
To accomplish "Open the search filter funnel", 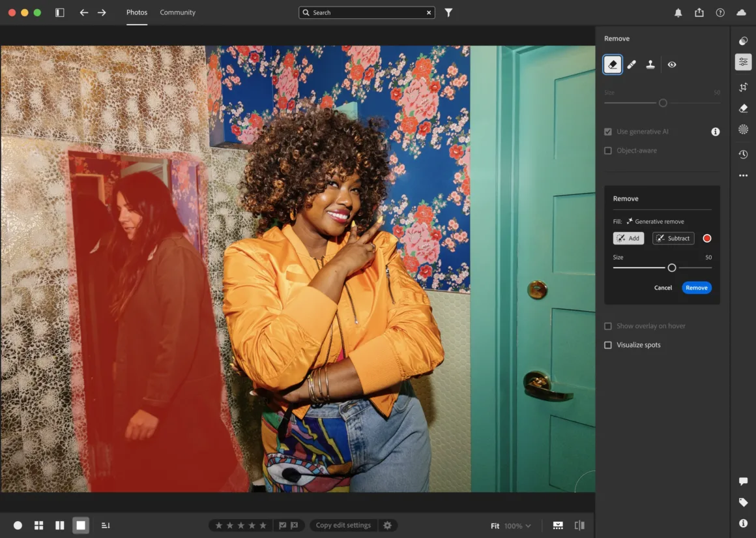I will coord(448,12).
